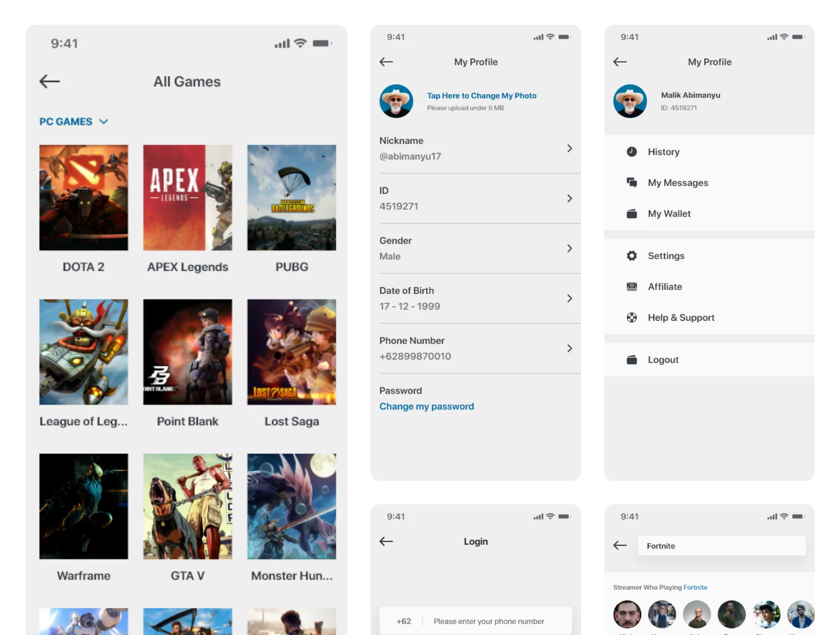Select the fifth streamer avatar
The height and width of the screenshot is (635, 840).
pos(766,614)
